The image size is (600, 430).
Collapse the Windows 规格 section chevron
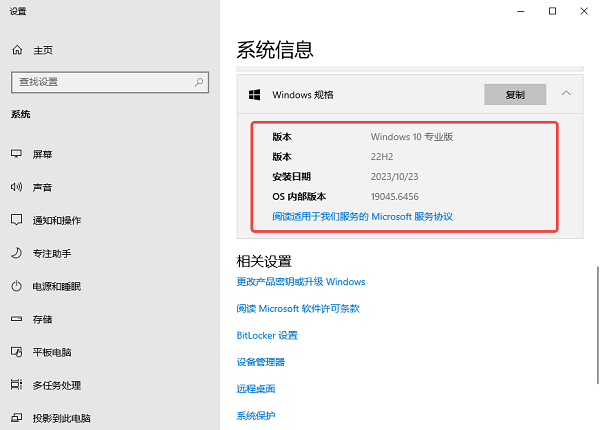point(566,93)
